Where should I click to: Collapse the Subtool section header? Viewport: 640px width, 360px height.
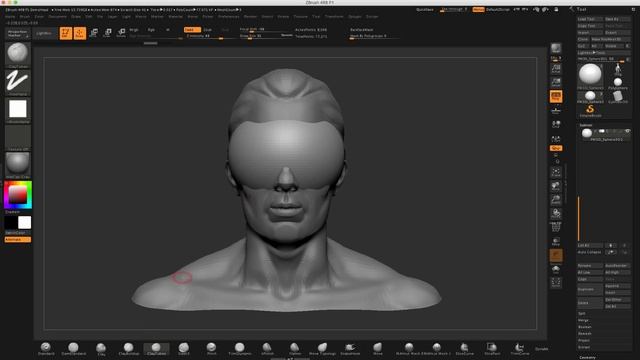[586, 125]
